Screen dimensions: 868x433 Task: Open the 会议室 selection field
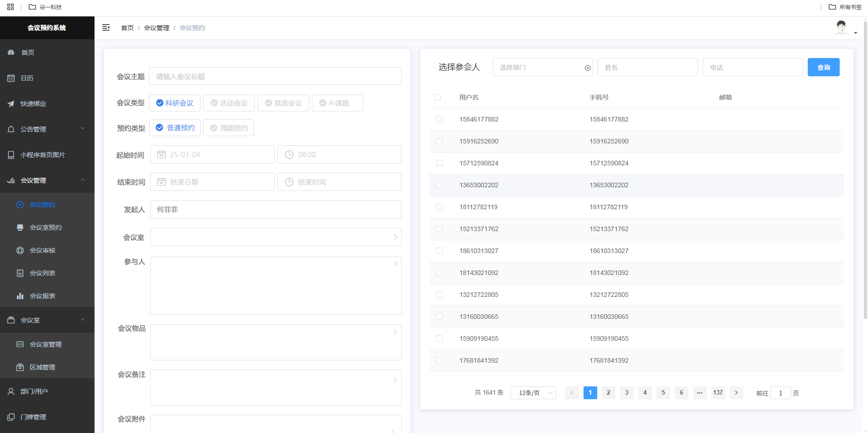(x=275, y=238)
